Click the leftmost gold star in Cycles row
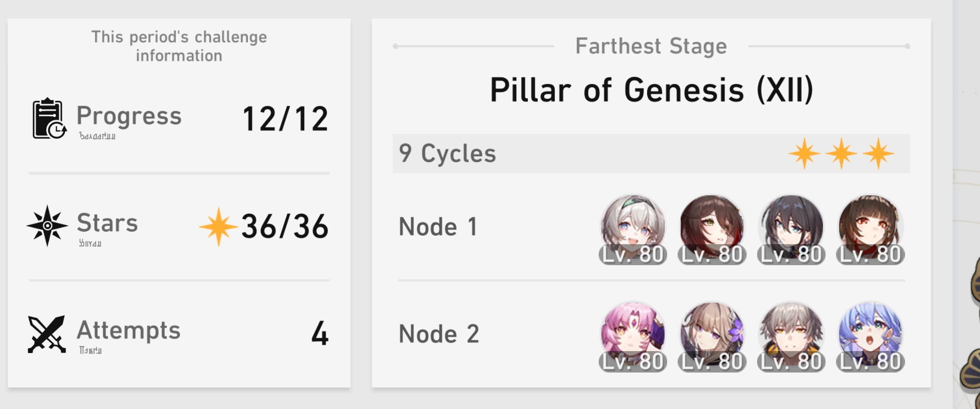 point(804,153)
